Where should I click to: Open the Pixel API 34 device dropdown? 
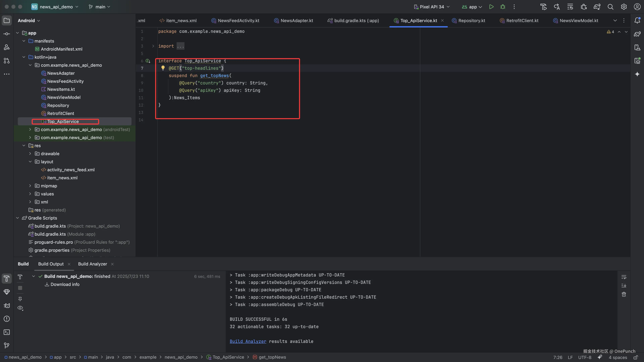(x=432, y=7)
